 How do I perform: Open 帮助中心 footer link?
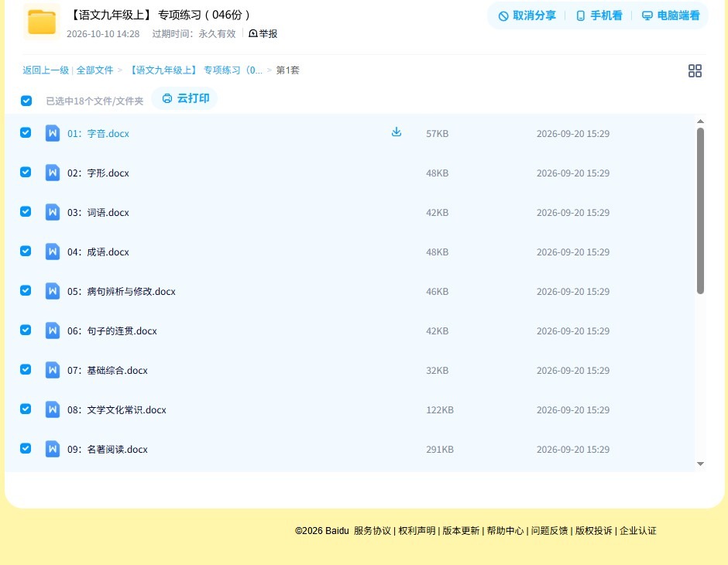pos(505,531)
